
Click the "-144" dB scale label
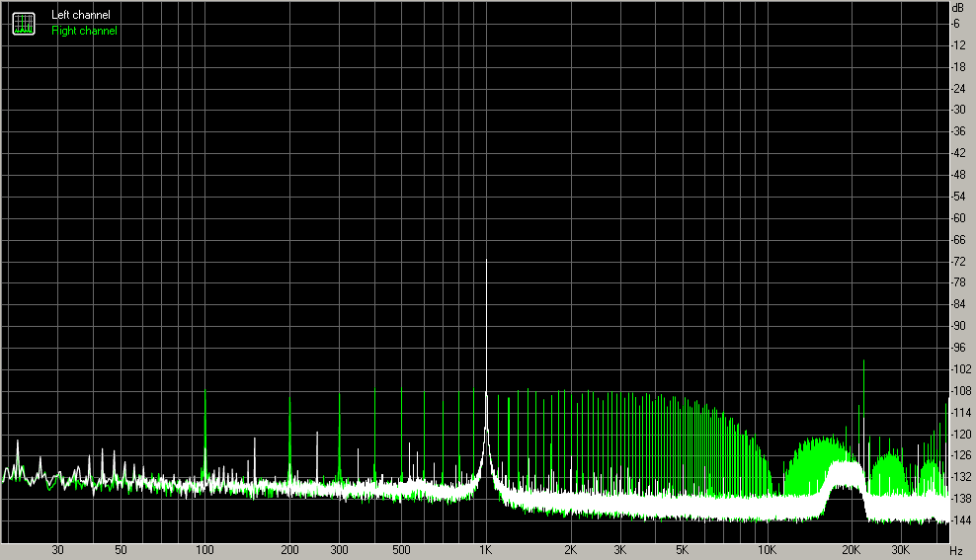coord(961,520)
